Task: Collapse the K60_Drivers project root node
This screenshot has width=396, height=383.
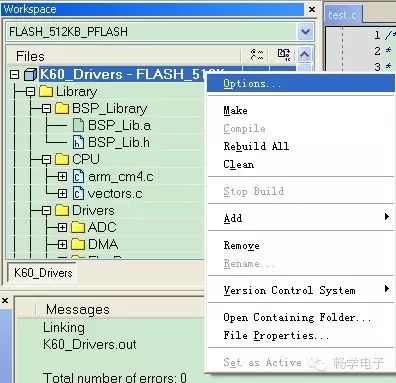Action: point(14,74)
